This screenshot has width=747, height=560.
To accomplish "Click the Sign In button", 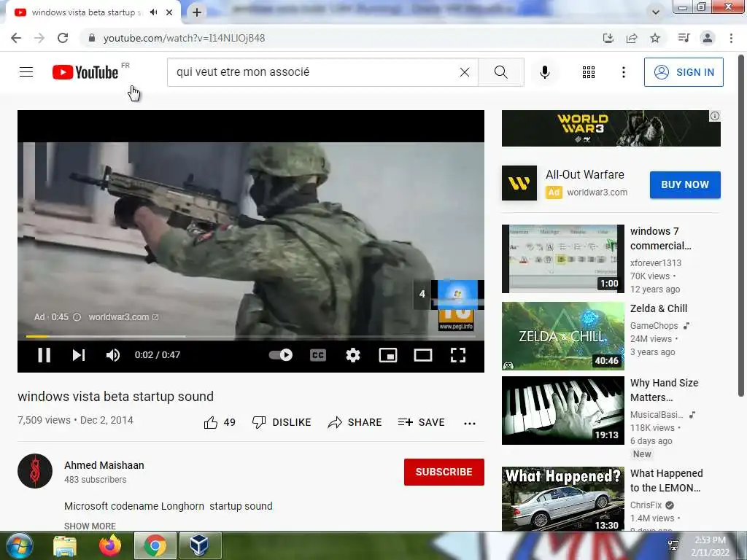I will [x=683, y=72].
